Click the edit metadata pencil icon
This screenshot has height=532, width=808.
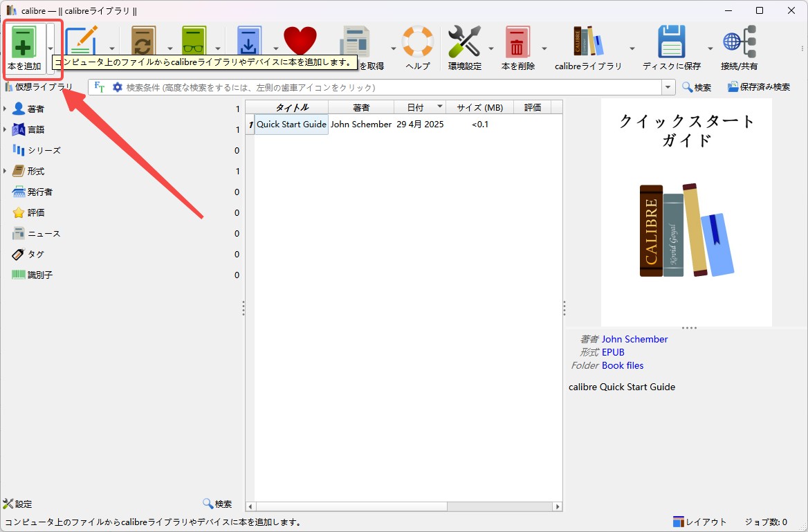click(x=82, y=40)
